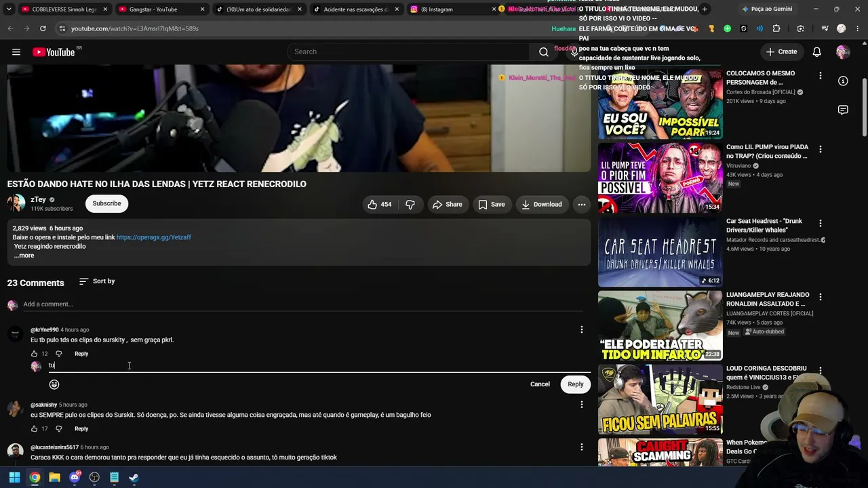Cancel the reply draft
The width and height of the screenshot is (868, 488).
coord(540,384)
